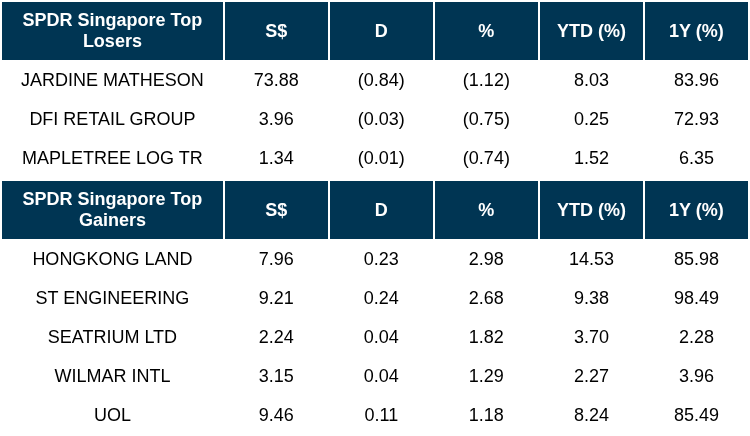Screen dimensions: 750x436
Task: Select the SEATRIUM LTD stock name
Action: coord(112,337)
